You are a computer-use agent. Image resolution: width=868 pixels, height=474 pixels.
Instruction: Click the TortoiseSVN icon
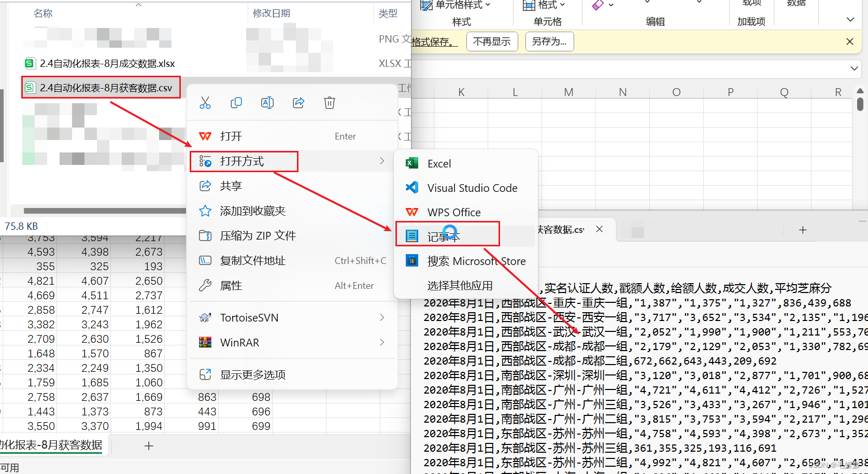point(205,317)
